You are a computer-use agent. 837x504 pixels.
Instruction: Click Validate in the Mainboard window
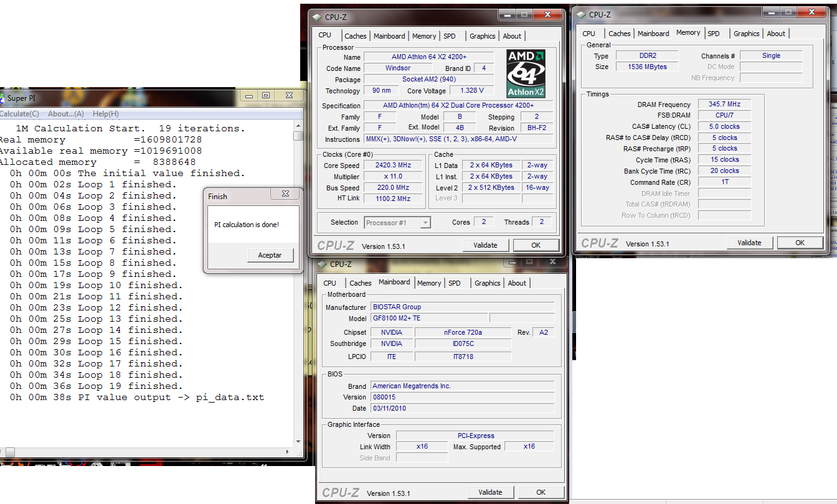coord(491,492)
